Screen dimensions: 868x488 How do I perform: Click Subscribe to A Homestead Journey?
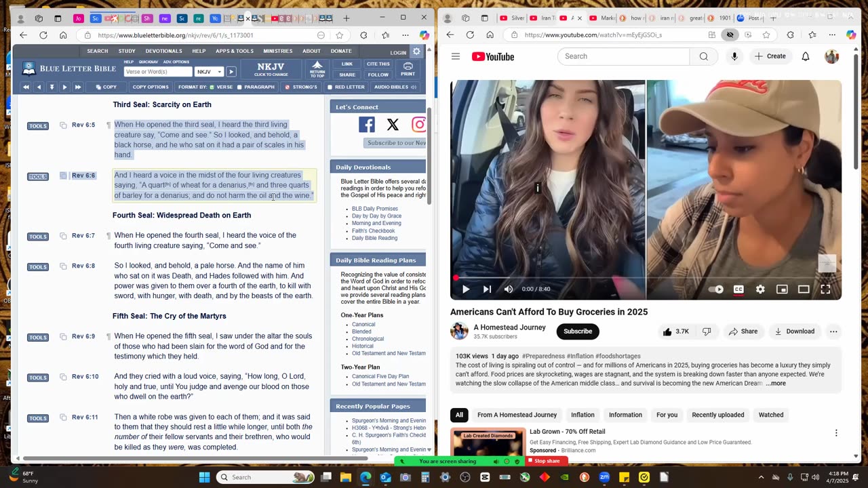tap(578, 331)
